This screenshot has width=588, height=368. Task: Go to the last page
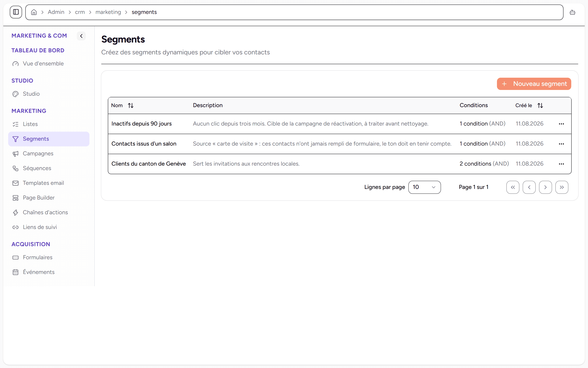(x=561, y=187)
